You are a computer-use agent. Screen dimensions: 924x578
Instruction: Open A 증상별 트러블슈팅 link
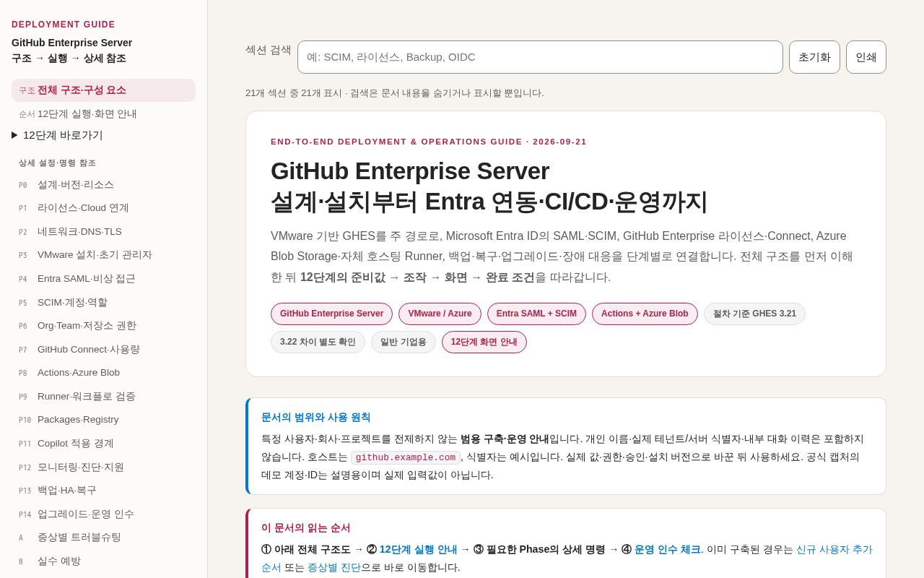(x=103, y=537)
